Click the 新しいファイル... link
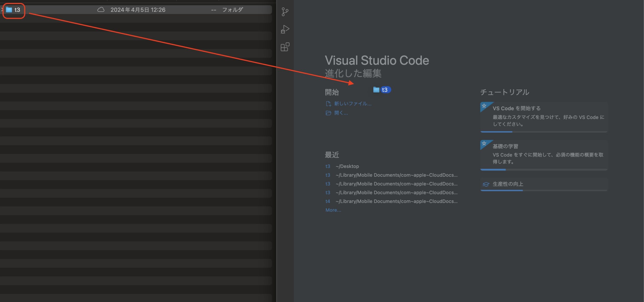Viewport: 644px width, 302px height. click(352, 104)
